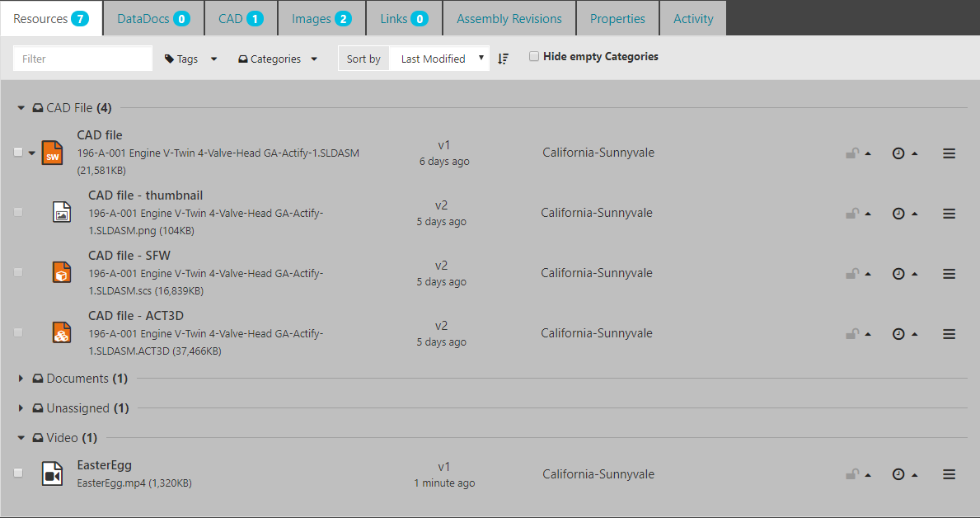Open the lock options arrow on the EasterEgg row

pos(868,475)
